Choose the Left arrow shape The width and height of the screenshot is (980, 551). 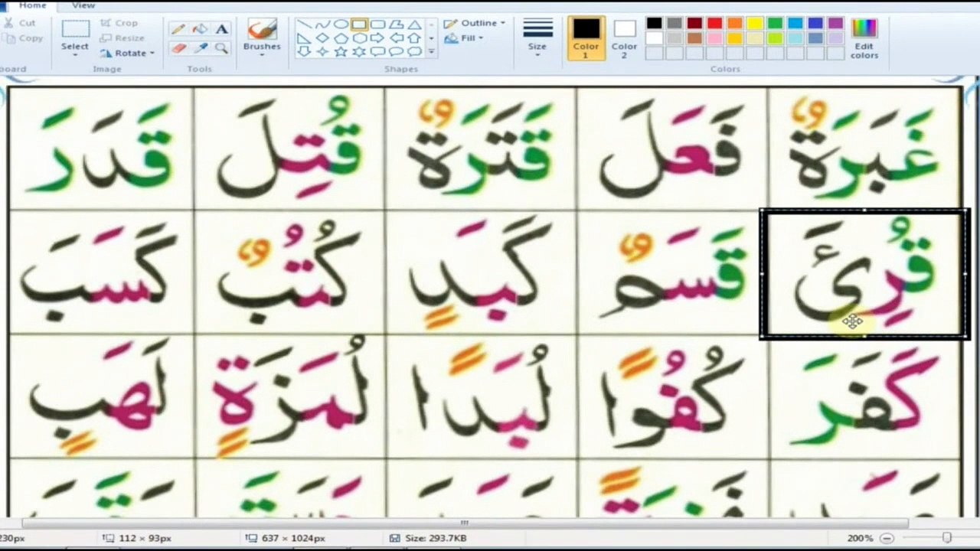tap(396, 37)
